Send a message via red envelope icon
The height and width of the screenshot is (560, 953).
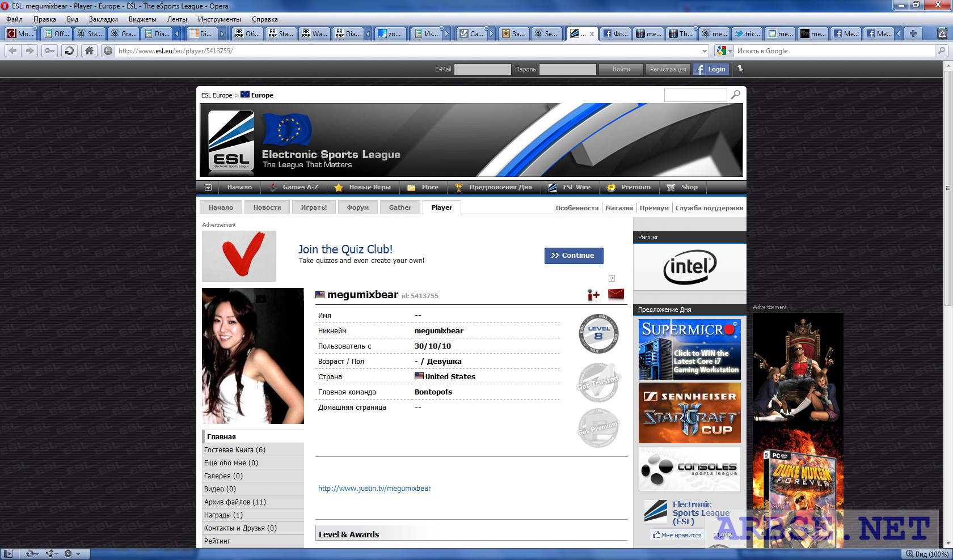[x=616, y=294]
